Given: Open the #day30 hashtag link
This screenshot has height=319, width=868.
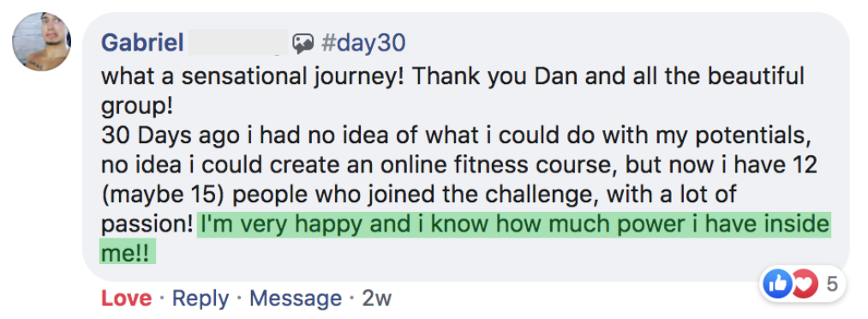Looking at the screenshot, I should click(363, 43).
